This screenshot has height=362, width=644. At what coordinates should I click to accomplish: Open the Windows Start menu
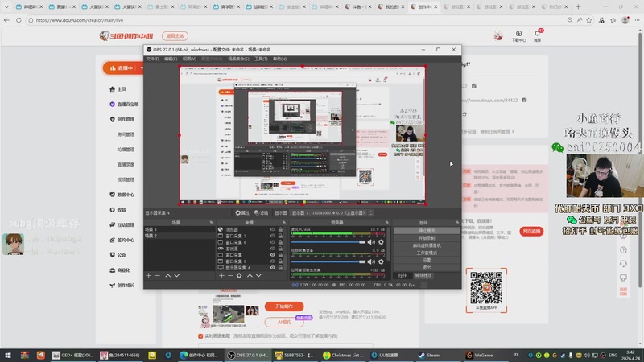tap(7, 355)
